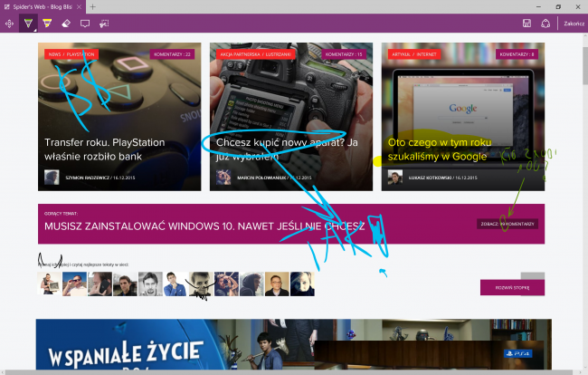588x375 pixels.
Task: Open the AKCJA PARTNERSKA / LUSTRZANKI tag
Action: 256,54
